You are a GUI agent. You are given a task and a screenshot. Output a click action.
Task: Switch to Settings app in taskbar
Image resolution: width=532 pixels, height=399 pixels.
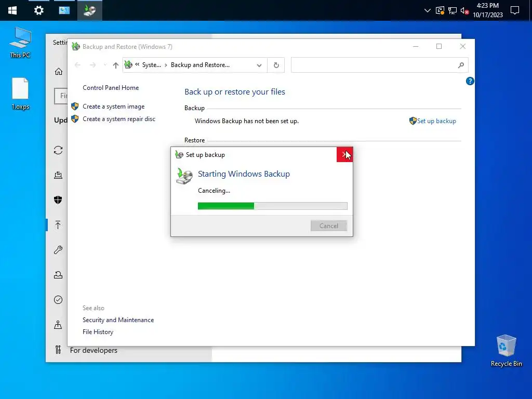38,10
